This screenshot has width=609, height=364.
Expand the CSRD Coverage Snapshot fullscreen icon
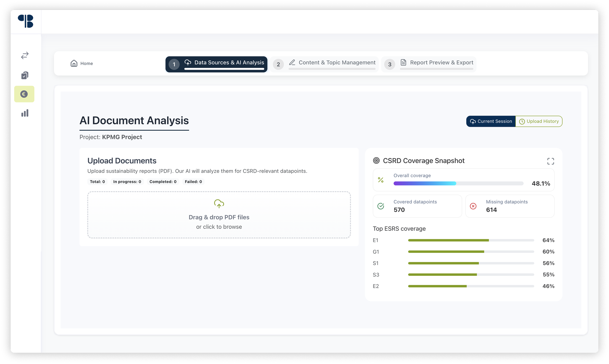[551, 161]
